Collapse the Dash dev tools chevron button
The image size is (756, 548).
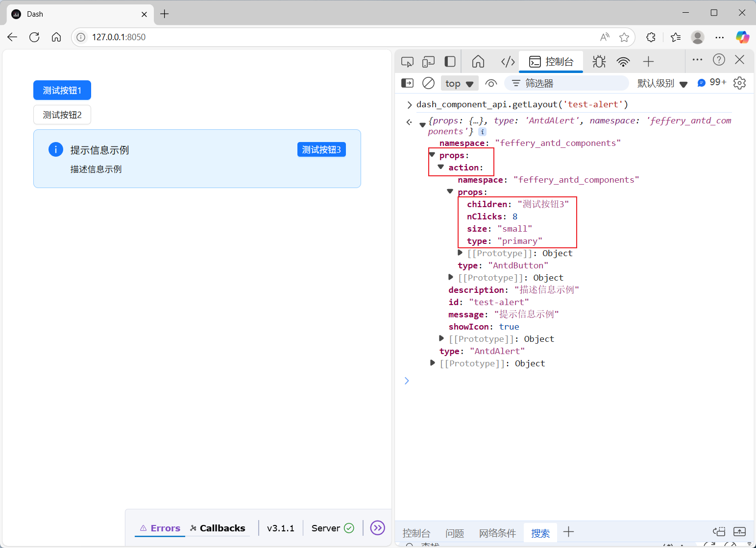[378, 527]
